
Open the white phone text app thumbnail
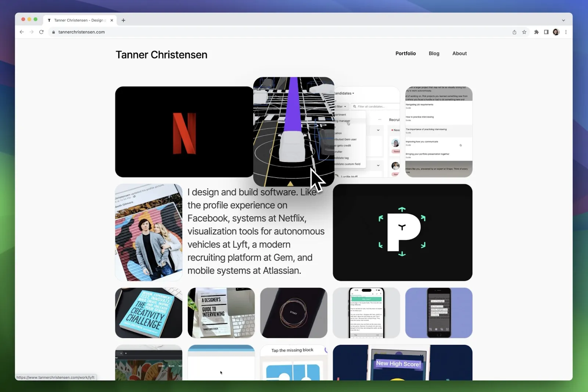(x=366, y=313)
